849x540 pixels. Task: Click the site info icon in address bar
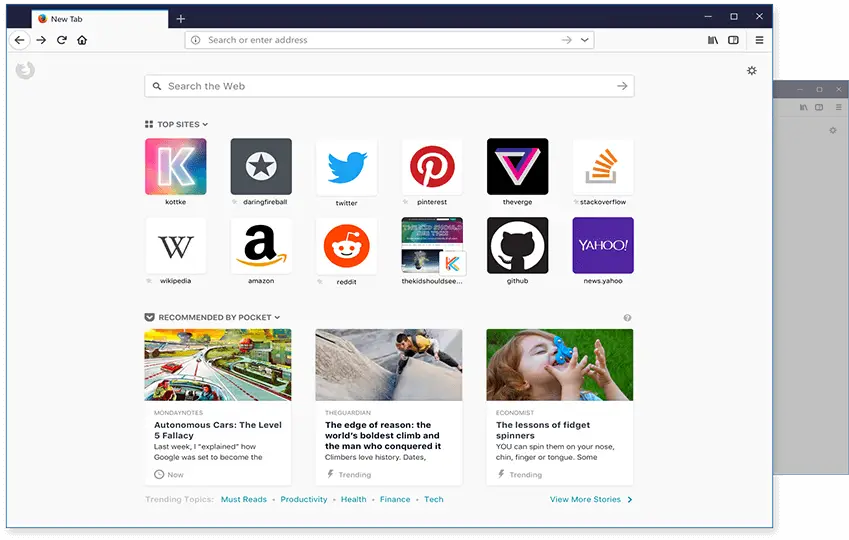[196, 40]
